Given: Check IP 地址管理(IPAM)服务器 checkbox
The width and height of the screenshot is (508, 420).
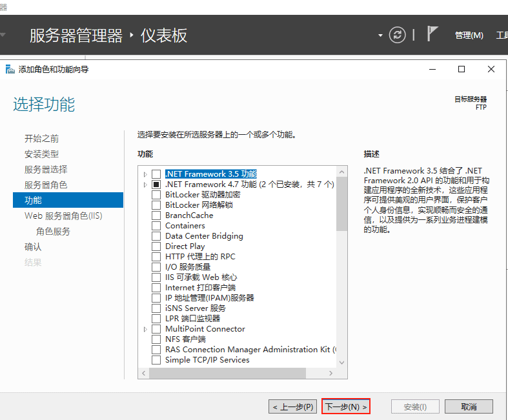Looking at the screenshot, I should coord(156,298).
